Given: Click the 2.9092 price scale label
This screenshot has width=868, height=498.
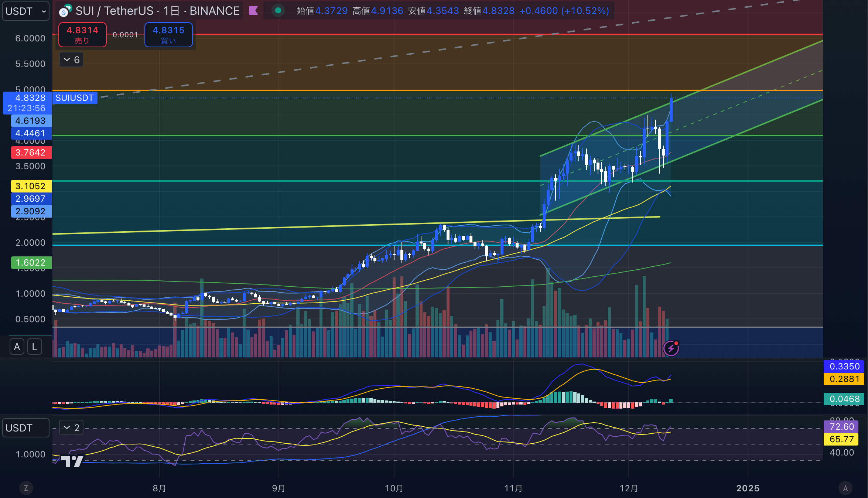Looking at the screenshot, I should click(31, 211).
